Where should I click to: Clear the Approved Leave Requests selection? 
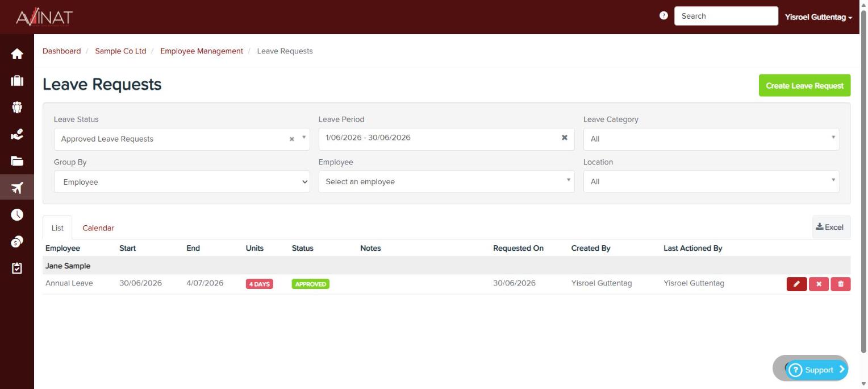pyautogui.click(x=292, y=139)
